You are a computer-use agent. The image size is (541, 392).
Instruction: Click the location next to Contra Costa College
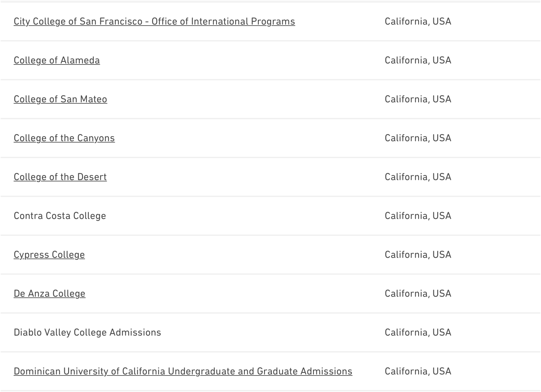click(418, 216)
